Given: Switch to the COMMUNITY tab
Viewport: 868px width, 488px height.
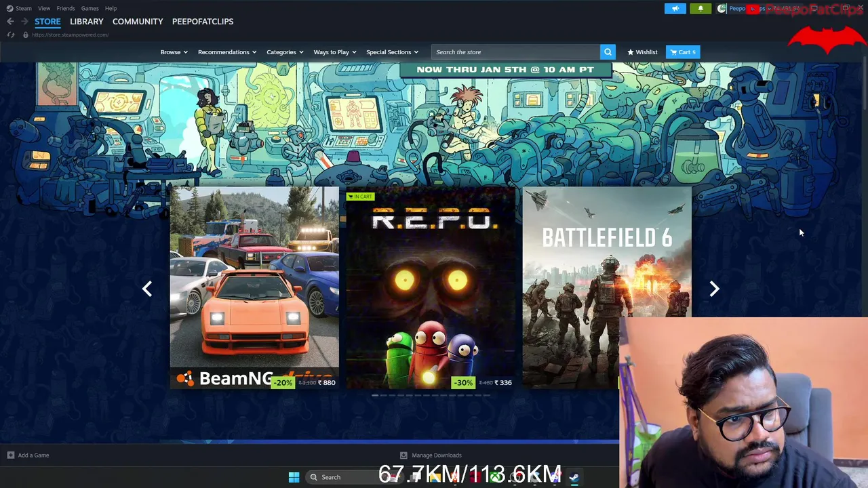Looking at the screenshot, I should (138, 22).
